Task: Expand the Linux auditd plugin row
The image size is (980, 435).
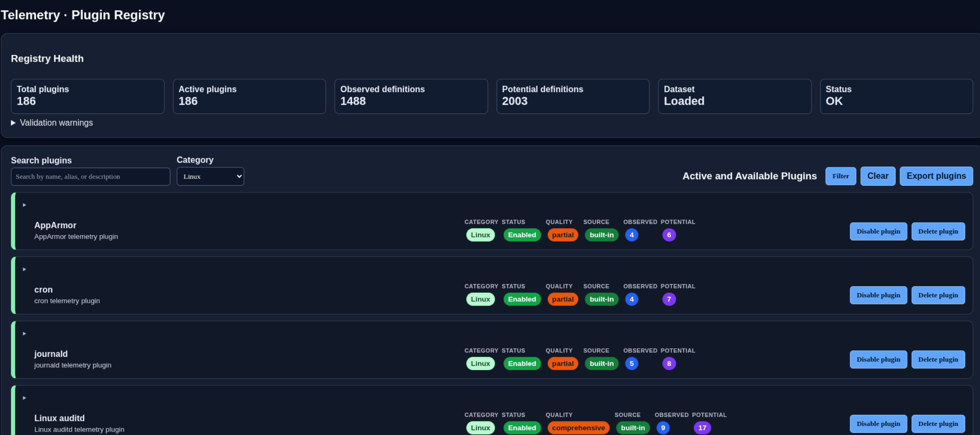Action: [x=24, y=398]
